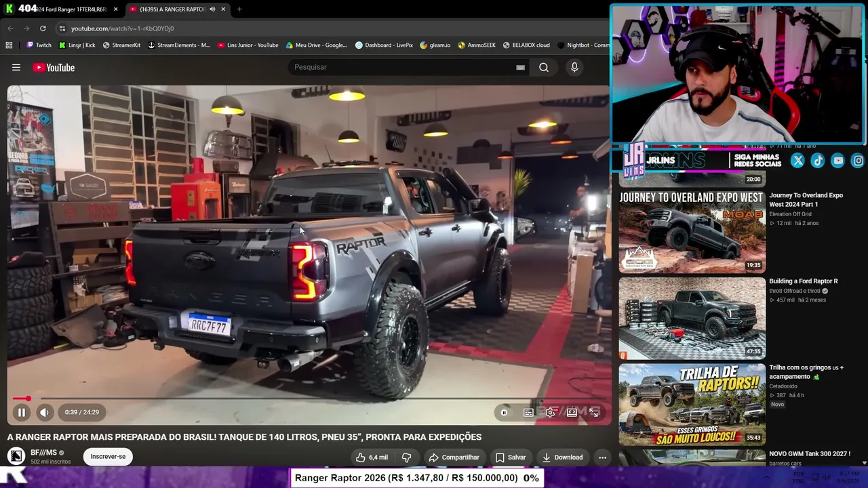
Task: Open the on-screen keyboard in the search box
Action: coord(520,67)
